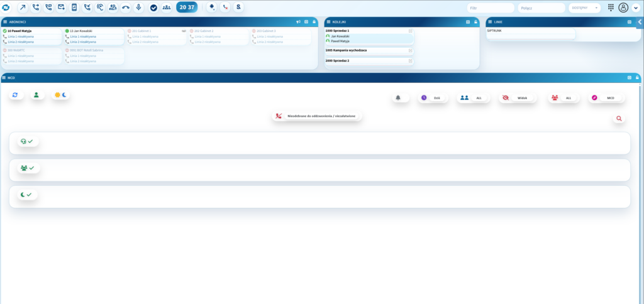Click the notification bell icon

coord(398,98)
